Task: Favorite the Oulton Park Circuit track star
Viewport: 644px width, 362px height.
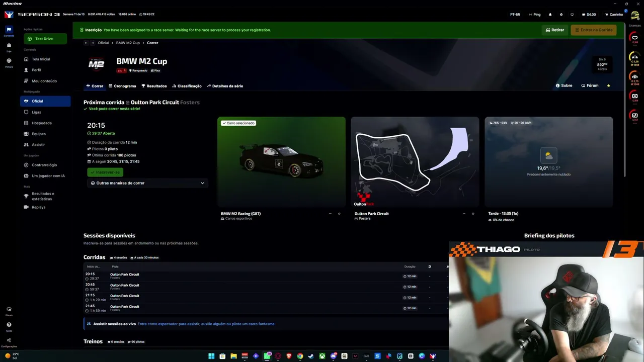Action: [473, 214]
